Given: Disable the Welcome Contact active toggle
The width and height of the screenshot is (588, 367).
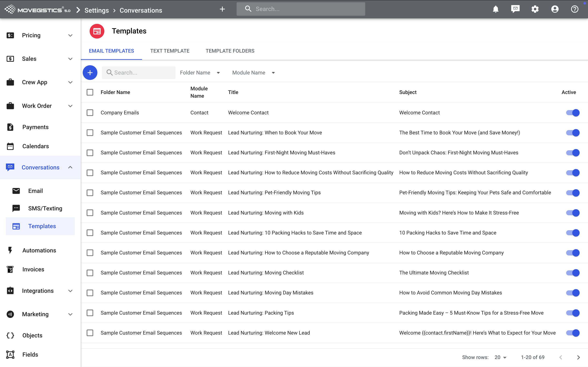Looking at the screenshot, I should (x=573, y=113).
